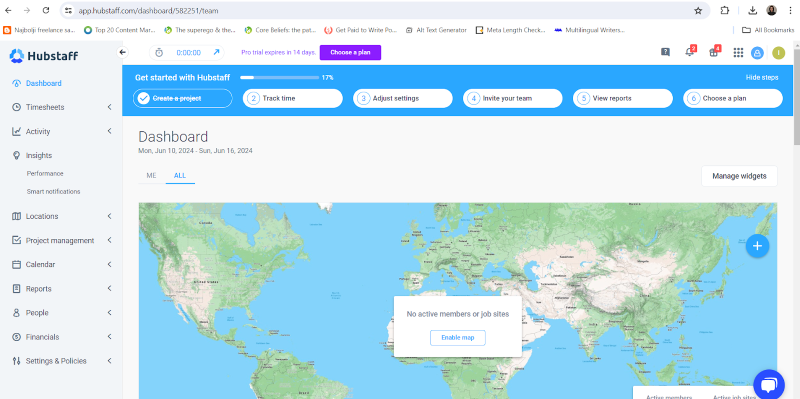
Task: Click Manage widgets
Action: pos(739,176)
